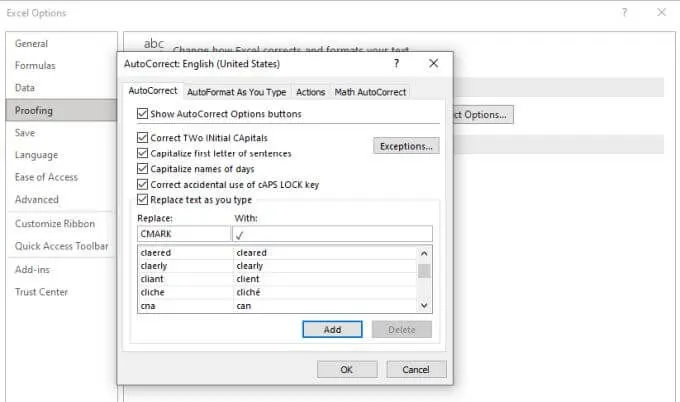Viewport: 680px width, 402px height.
Task: Select the cliche replacement entry
Action: pos(278,292)
